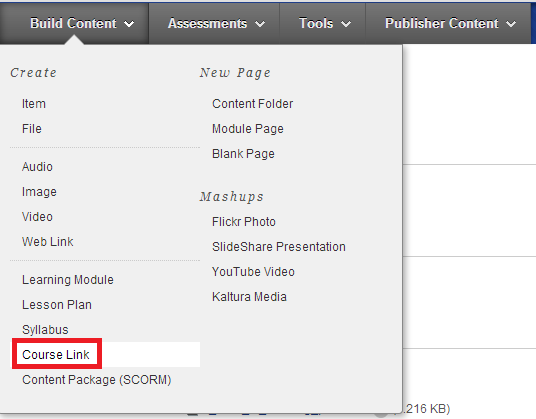Open the Tools dropdown menu
Screen dimensions: 536x419
point(325,24)
